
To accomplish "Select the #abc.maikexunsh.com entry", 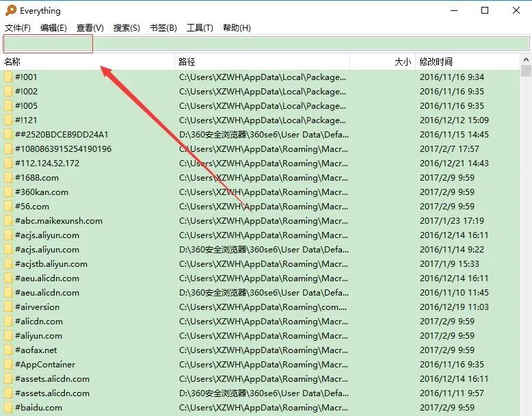I will 58,221.
